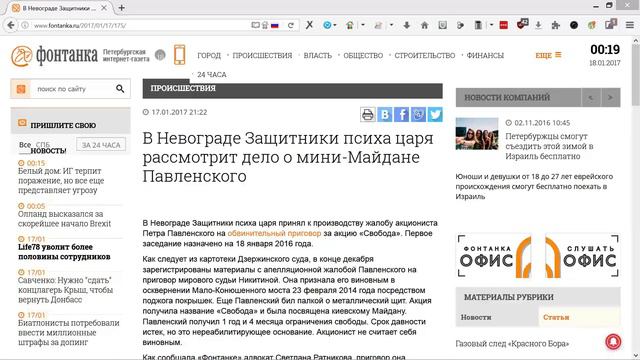This screenshot has width=640, height=360.
Task: Close the Fontanka article tab
Action: click(104, 8)
